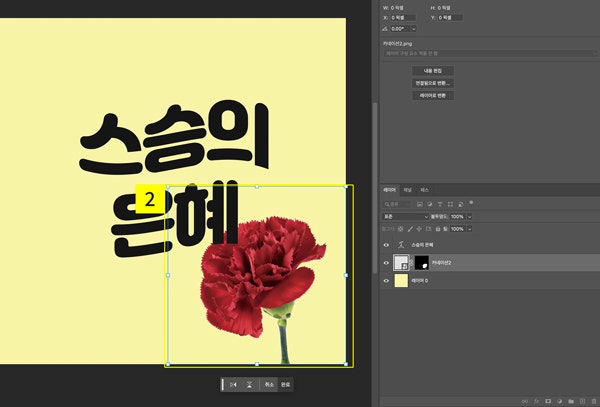600x407 pixels.
Task: Open the layer filter type search box
Action: (x=398, y=204)
